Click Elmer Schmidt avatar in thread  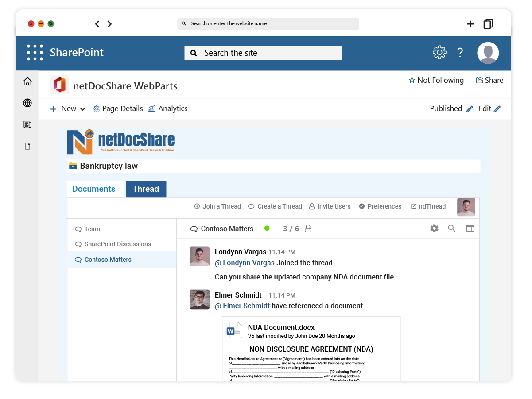pos(199,299)
